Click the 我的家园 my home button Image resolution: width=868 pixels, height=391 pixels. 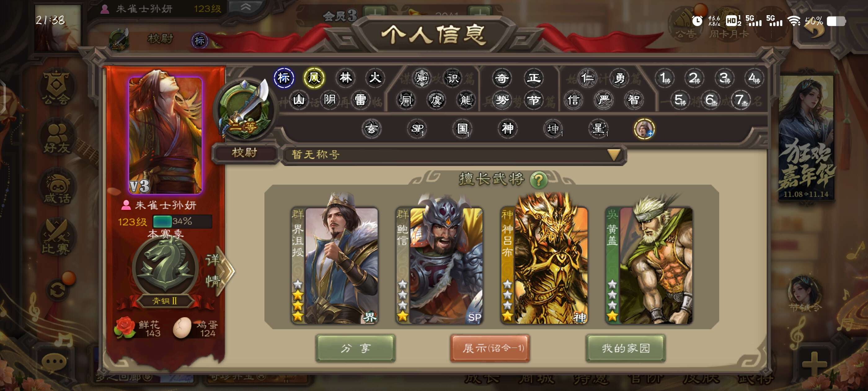point(626,348)
